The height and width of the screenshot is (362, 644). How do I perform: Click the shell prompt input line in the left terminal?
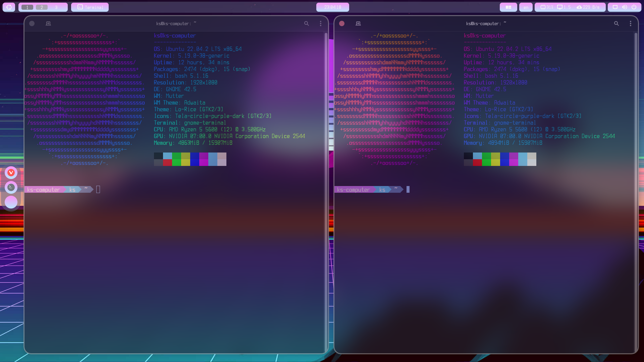point(98,189)
